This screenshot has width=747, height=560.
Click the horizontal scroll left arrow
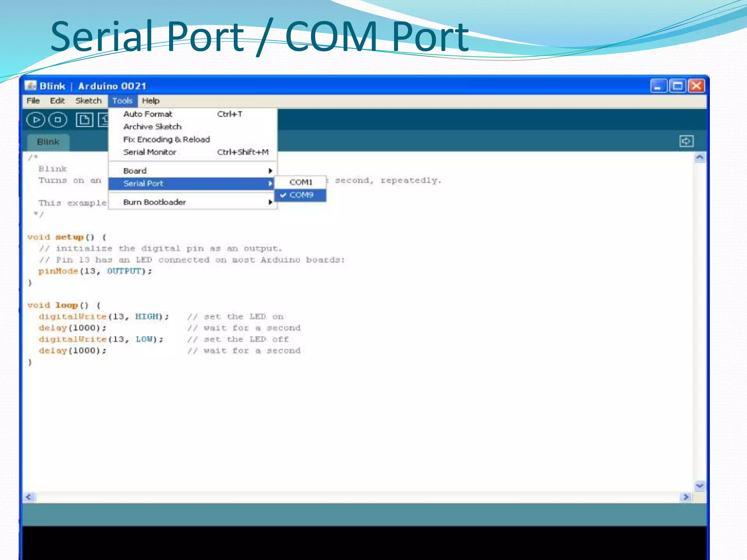[x=29, y=497]
